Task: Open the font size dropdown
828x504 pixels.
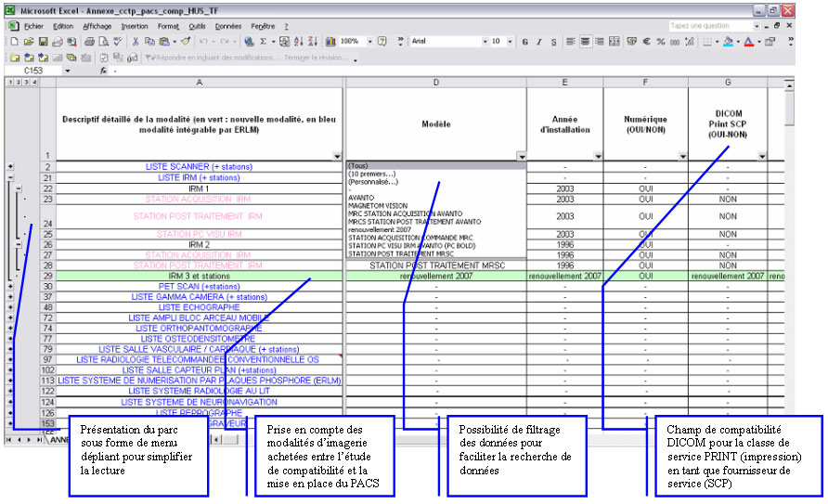Action: coord(511,41)
